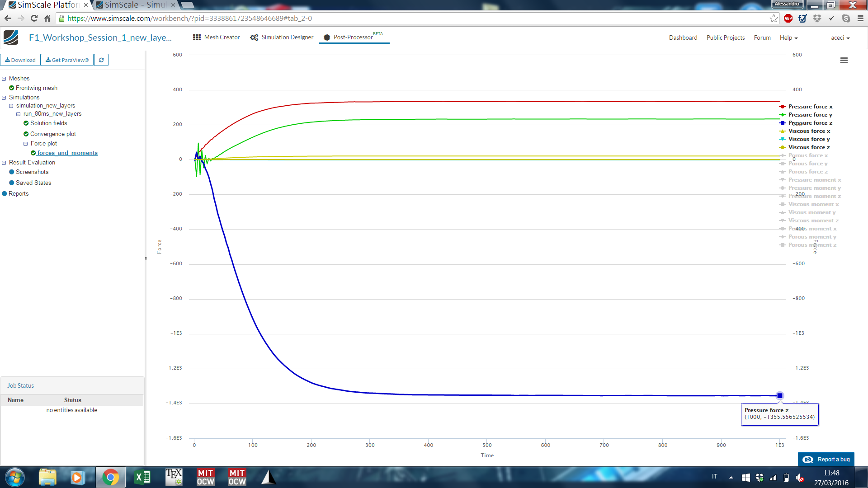Viewport: 868px width, 488px height.
Task: Reload the page in Chrome
Action: click(34, 19)
